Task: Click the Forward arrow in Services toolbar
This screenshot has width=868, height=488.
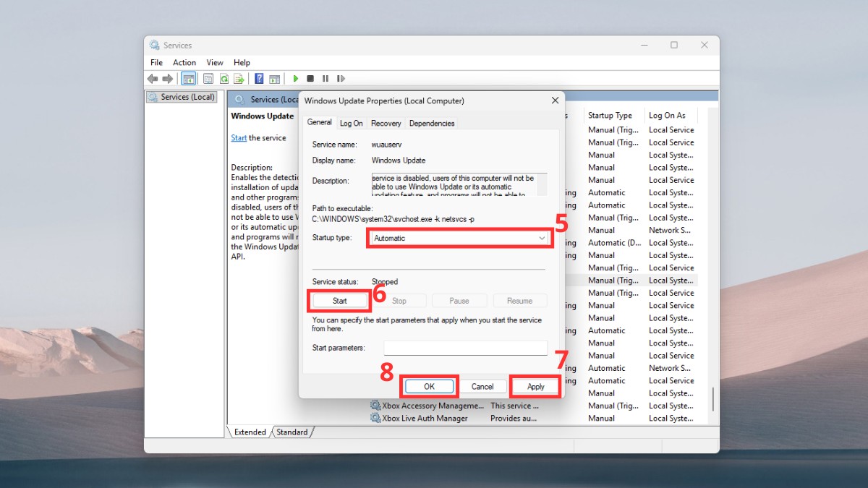Action: (168, 79)
